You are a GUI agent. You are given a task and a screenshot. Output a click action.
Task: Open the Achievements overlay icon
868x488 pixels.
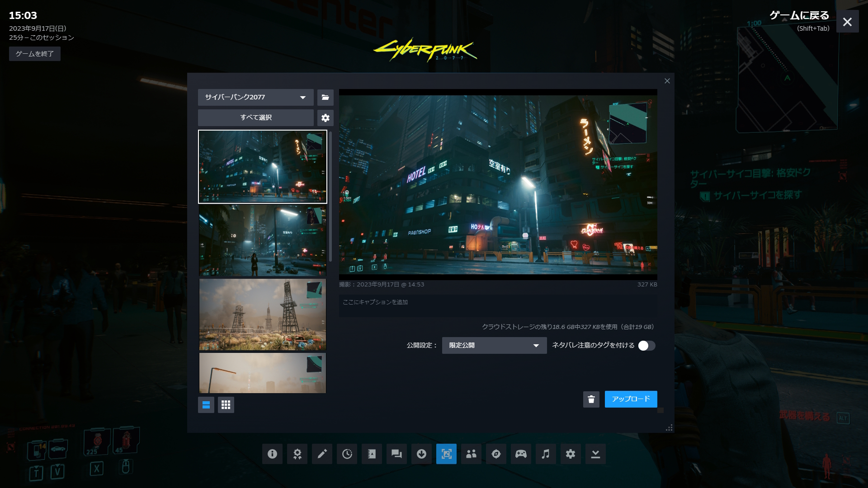297,454
